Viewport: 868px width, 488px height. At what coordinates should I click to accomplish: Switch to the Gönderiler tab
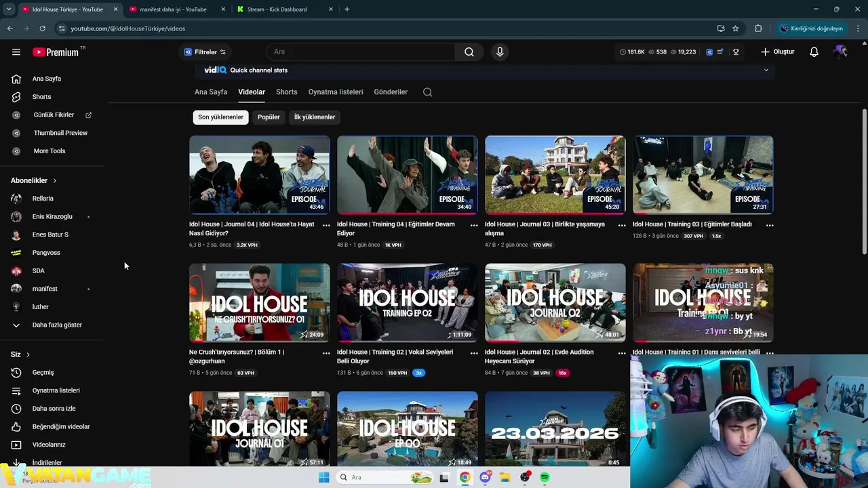[x=391, y=92]
